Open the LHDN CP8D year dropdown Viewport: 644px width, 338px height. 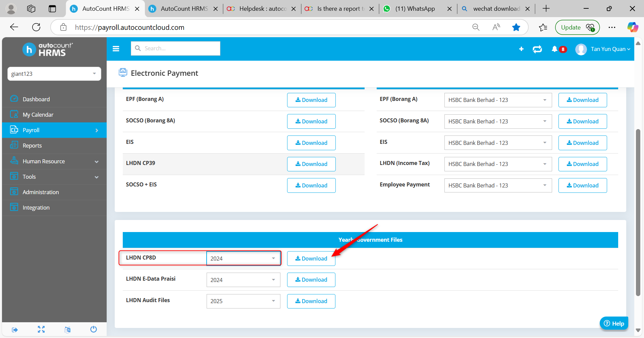click(x=244, y=259)
